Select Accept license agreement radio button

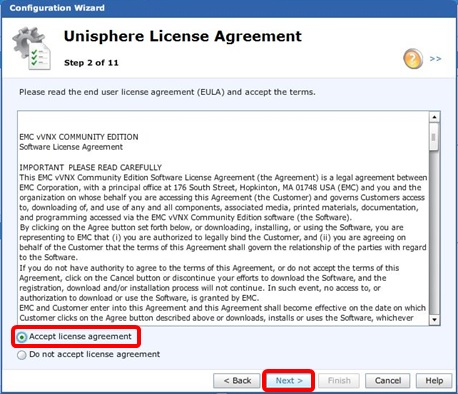22,337
